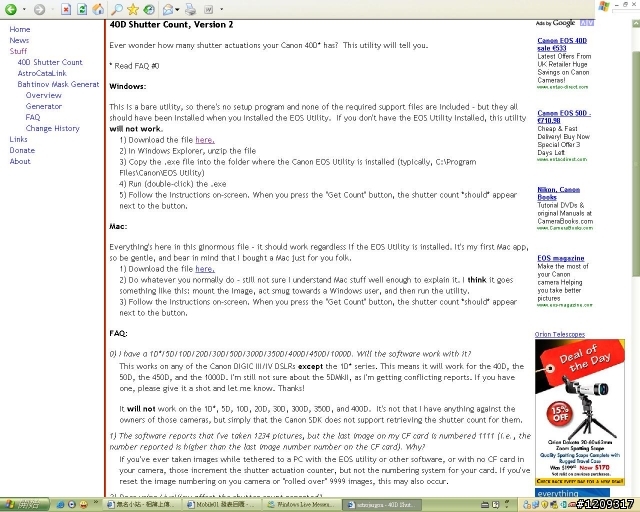Open the Windows Start button
This screenshot has height=512, width=640.
click(24, 505)
